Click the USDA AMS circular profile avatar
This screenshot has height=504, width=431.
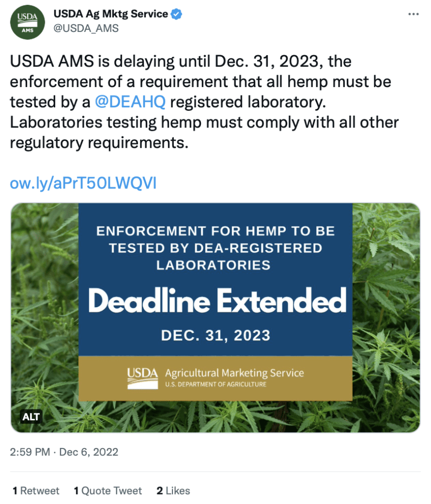click(27, 22)
